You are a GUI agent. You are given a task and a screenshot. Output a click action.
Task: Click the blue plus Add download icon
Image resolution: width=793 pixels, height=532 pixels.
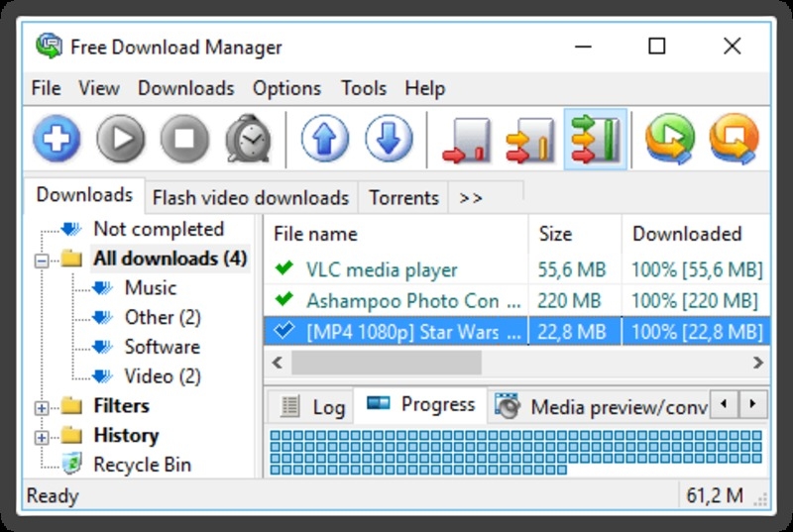57,139
